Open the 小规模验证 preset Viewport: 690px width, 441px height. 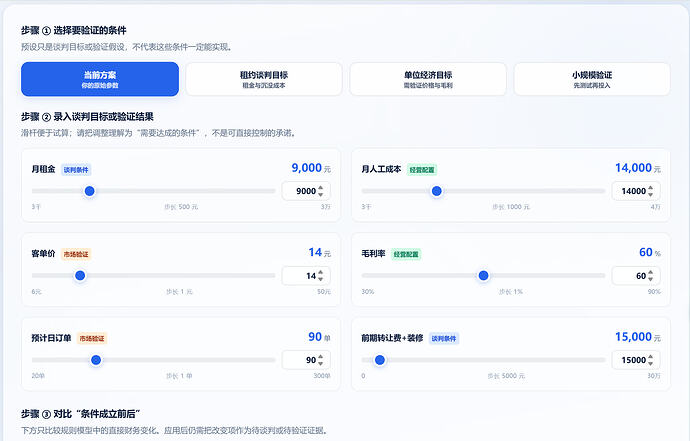click(x=592, y=79)
